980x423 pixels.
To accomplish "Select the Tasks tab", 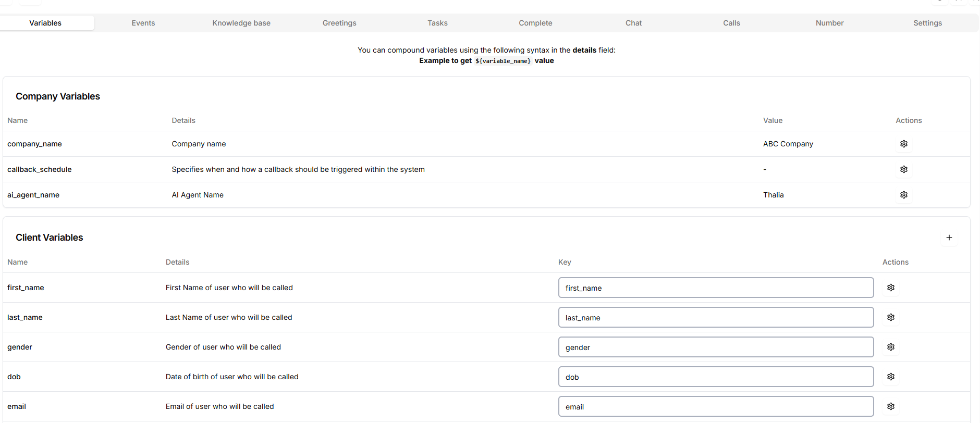I will 437,23.
